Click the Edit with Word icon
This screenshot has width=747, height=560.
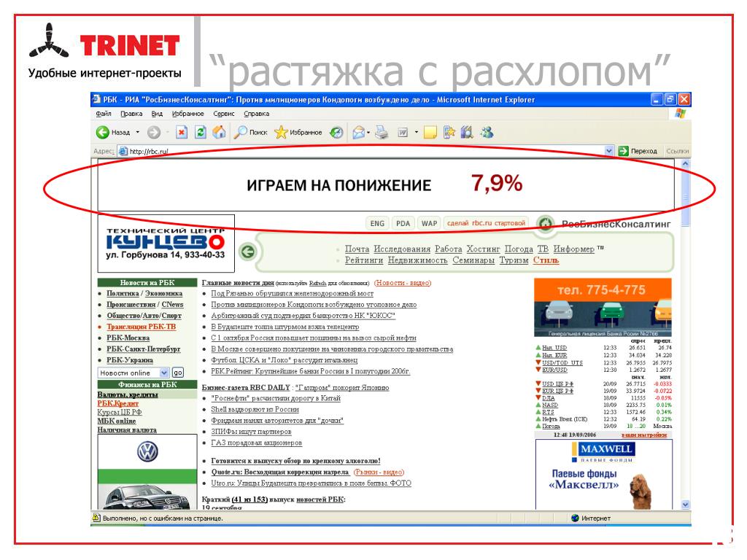[403, 133]
